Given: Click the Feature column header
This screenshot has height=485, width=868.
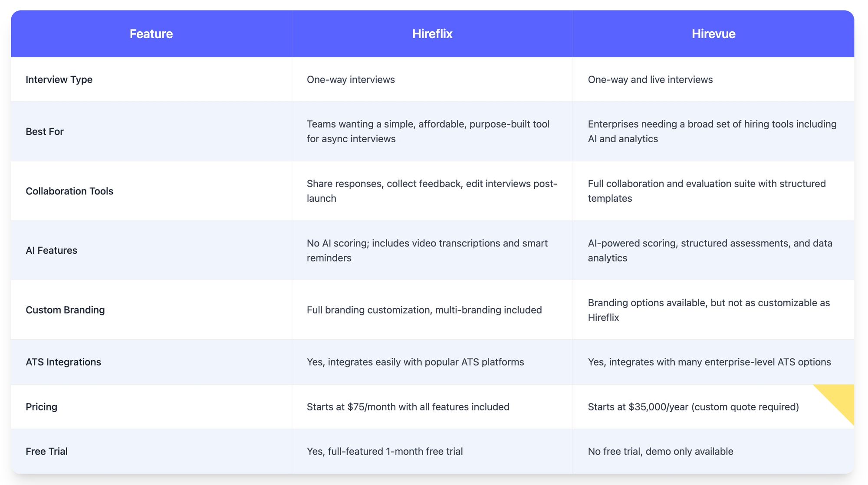Looking at the screenshot, I should [151, 34].
